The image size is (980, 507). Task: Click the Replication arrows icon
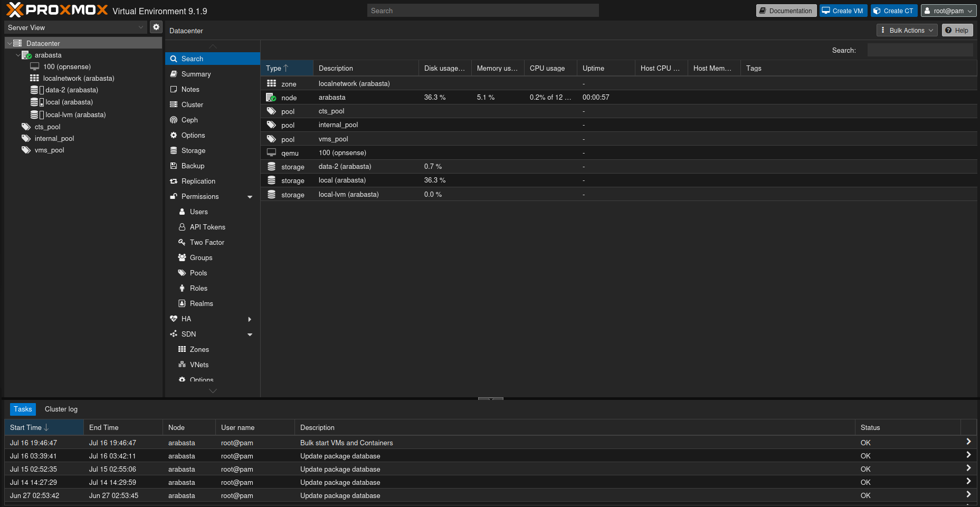(174, 181)
